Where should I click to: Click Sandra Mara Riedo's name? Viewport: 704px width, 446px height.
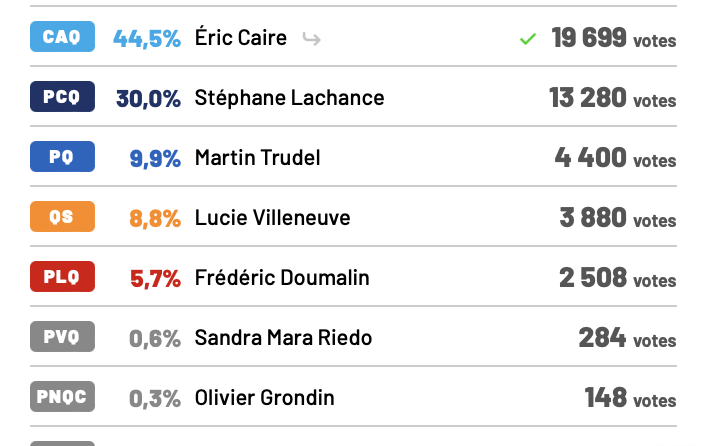tap(283, 338)
